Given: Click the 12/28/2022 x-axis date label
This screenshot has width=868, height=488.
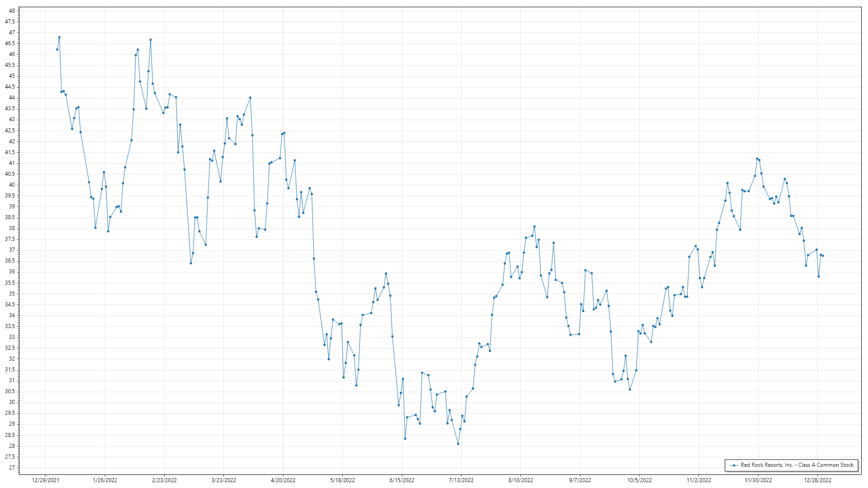Looking at the screenshot, I should pos(817,480).
